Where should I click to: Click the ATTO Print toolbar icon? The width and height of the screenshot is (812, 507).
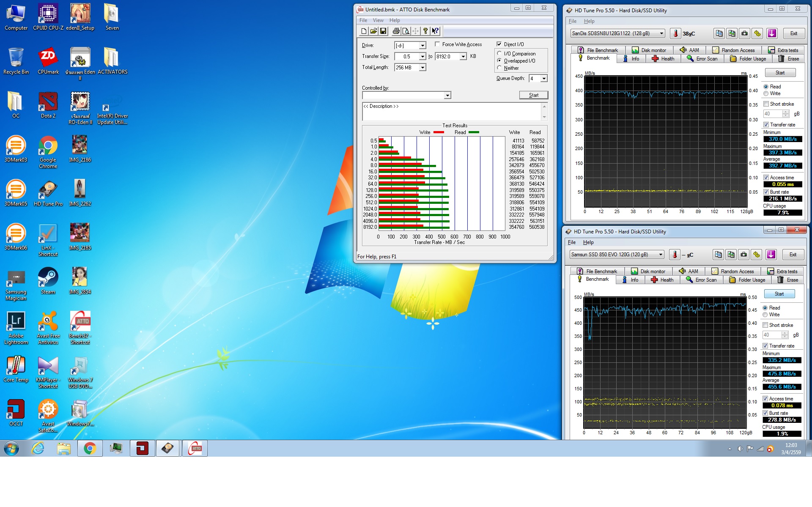click(x=396, y=31)
